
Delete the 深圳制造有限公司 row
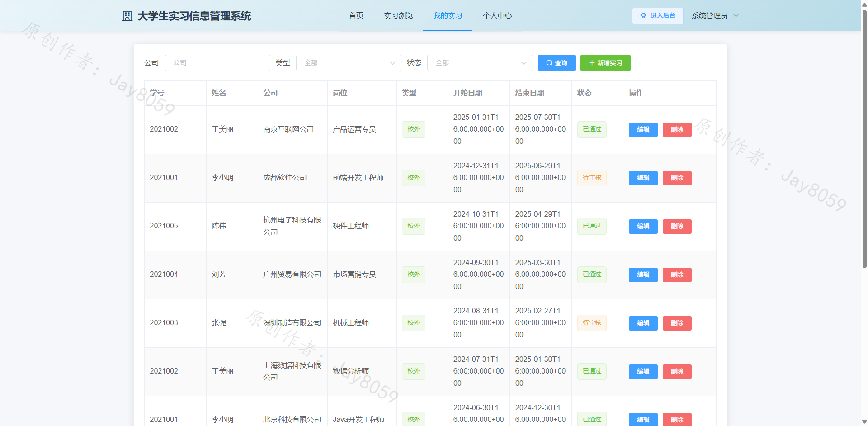point(677,323)
